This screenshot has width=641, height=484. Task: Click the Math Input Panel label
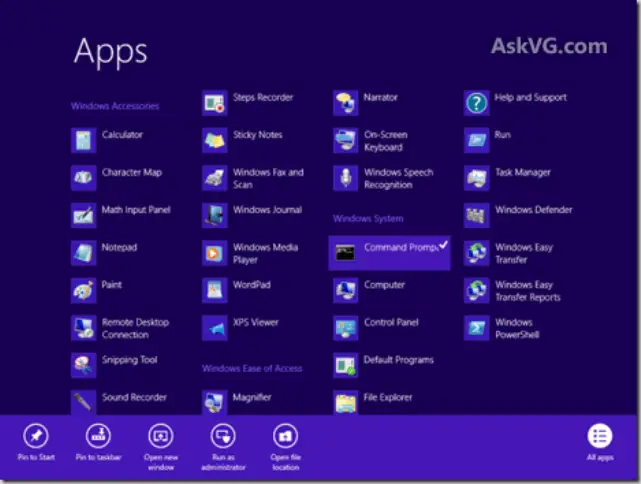pyautogui.click(x=136, y=210)
